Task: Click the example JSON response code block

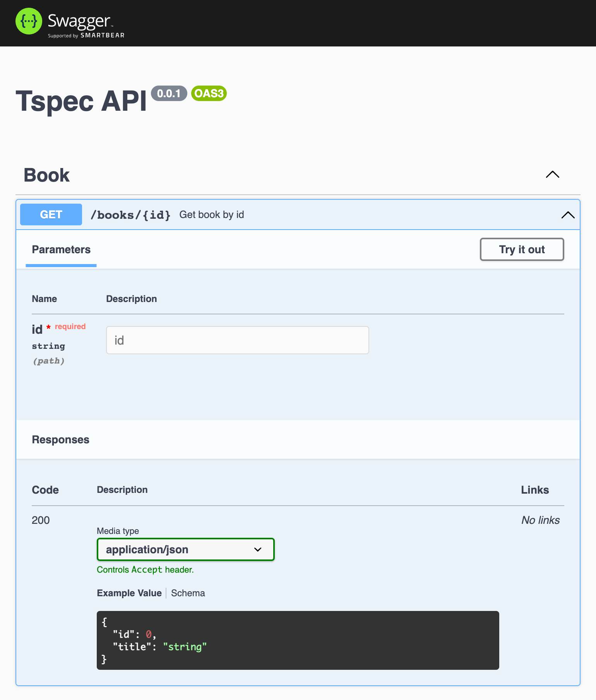Action: pyautogui.click(x=298, y=640)
